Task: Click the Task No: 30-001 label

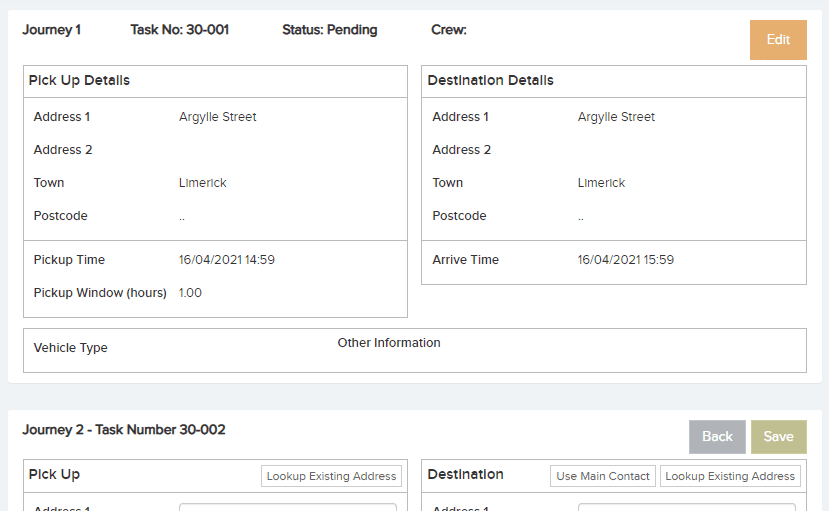Action: coord(179,30)
